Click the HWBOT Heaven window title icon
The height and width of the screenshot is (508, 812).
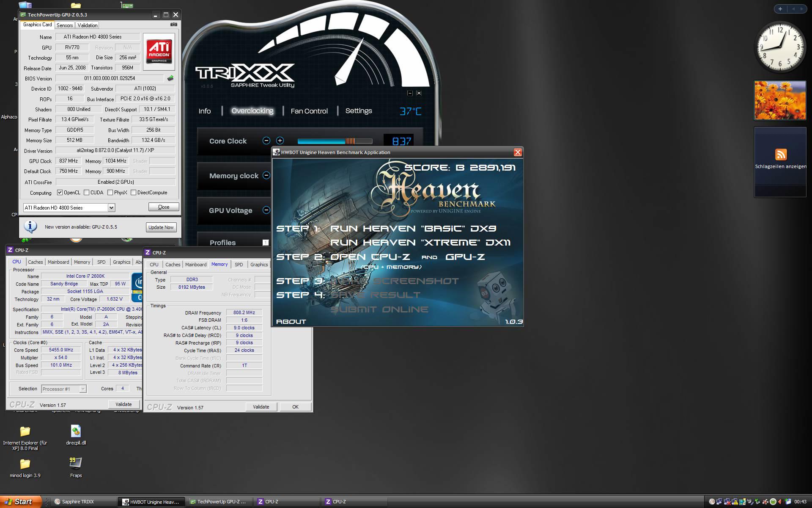pyautogui.click(x=276, y=152)
